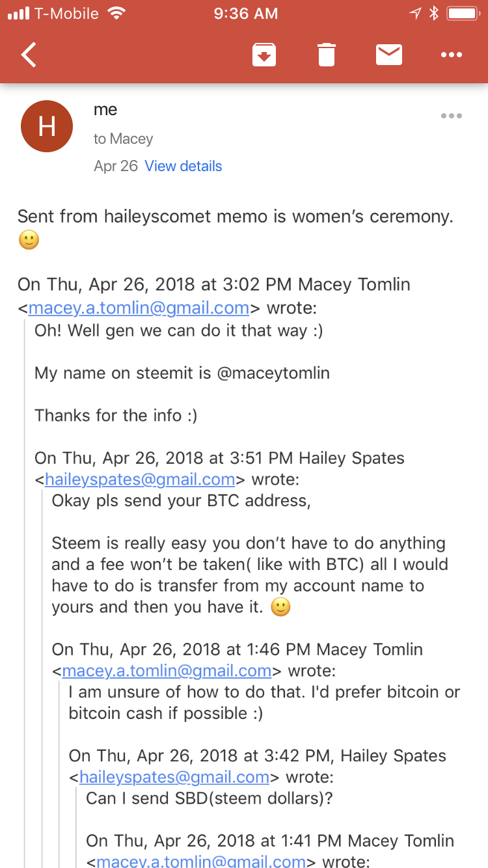
Task: Tap haileyspates@gmail.com under the 3:42 PM reply
Action: tap(174, 776)
